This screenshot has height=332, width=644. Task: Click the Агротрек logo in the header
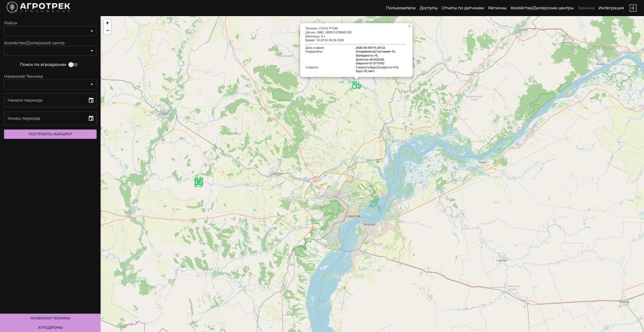click(39, 8)
